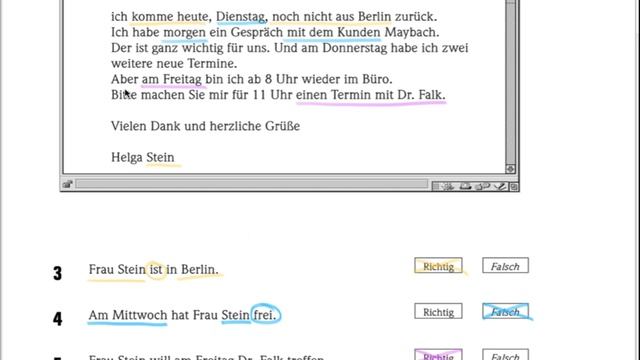Click the window resize corner box
The height and width of the screenshot is (360, 640).
(514, 187)
